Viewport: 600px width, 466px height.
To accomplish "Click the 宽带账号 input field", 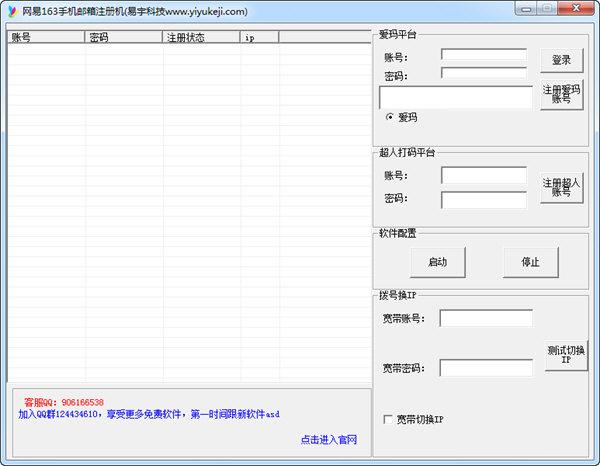I will [486, 318].
